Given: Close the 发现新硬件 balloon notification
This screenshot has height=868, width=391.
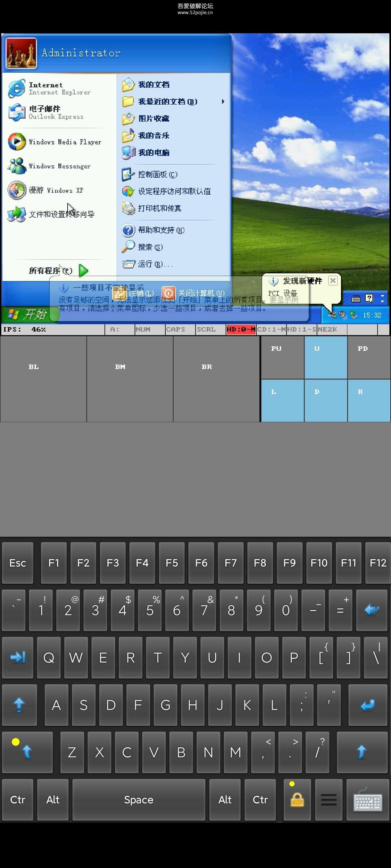Looking at the screenshot, I should pos(333,281).
